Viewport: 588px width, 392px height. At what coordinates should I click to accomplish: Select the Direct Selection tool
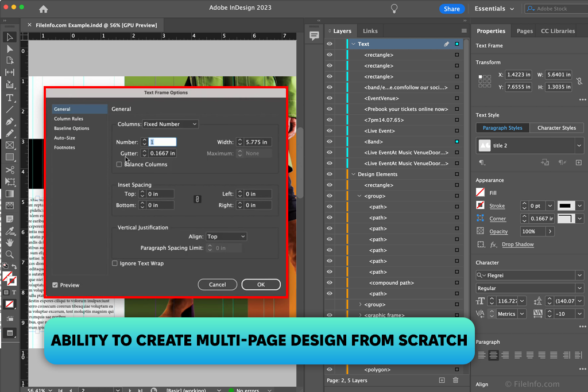coord(10,49)
